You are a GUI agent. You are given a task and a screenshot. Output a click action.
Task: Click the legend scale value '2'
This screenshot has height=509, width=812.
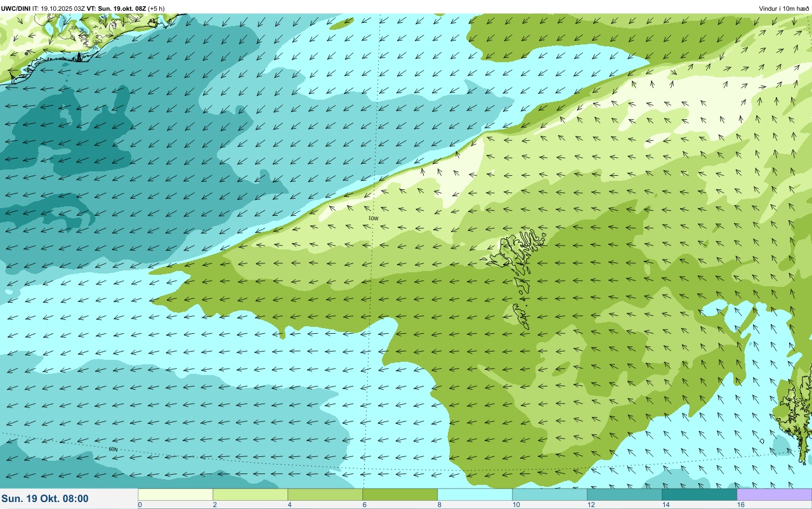click(215, 505)
